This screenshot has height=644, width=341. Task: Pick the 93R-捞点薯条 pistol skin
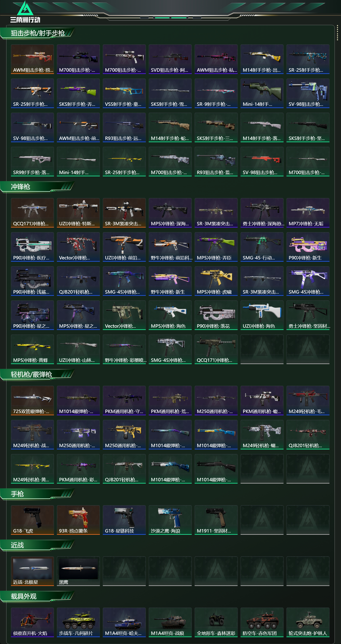[78, 520]
